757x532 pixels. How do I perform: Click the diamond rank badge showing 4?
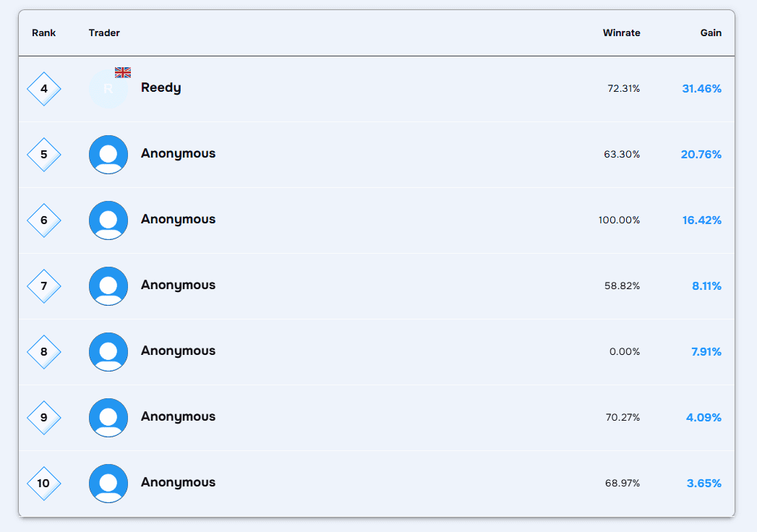43,88
